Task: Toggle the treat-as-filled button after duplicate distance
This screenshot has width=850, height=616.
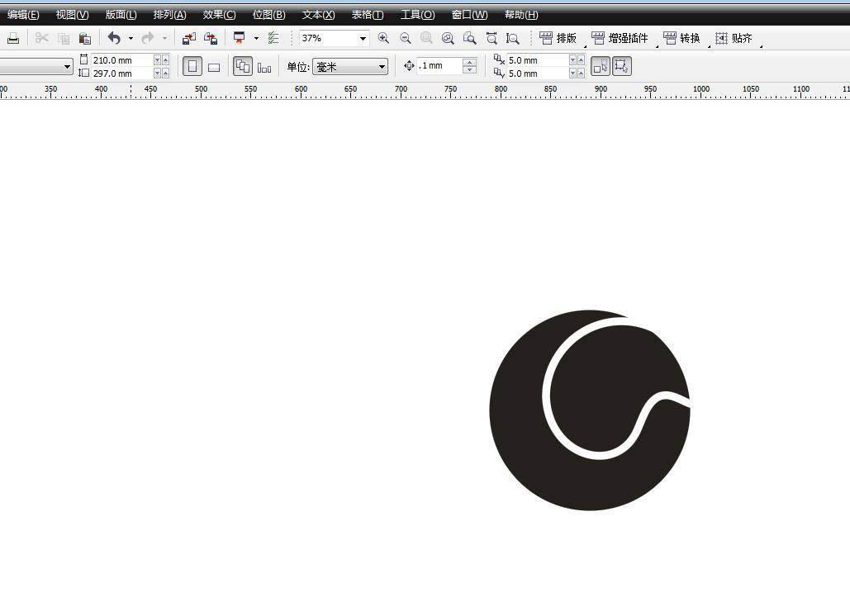Action: point(601,67)
